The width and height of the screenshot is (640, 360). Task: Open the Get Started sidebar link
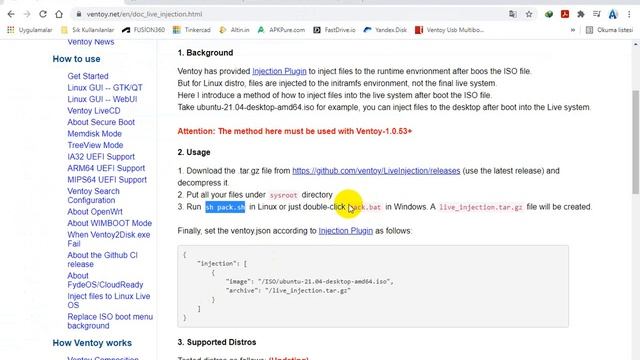click(x=88, y=76)
